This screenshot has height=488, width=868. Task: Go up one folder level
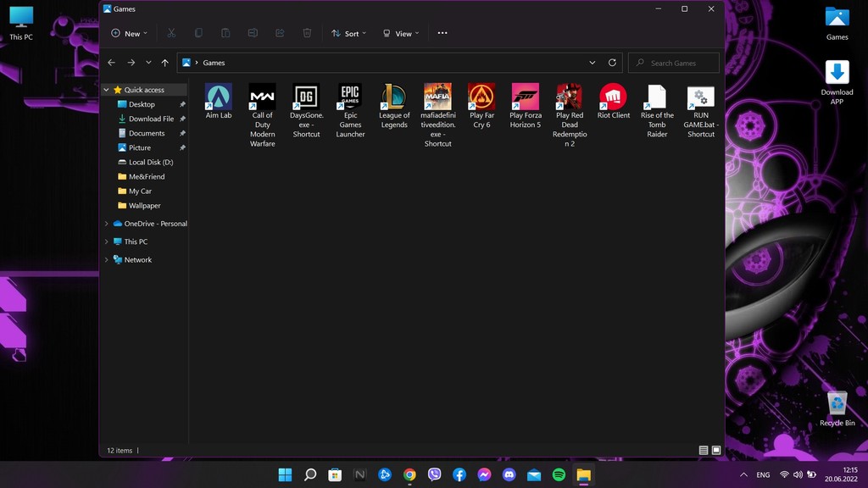click(x=165, y=63)
